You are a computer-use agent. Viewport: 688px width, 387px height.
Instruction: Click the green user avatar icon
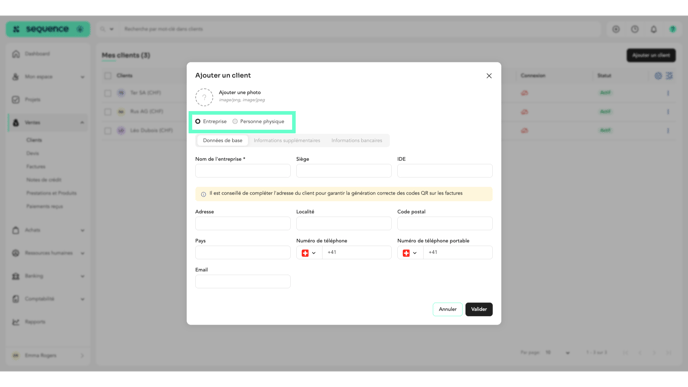(x=672, y=29)
